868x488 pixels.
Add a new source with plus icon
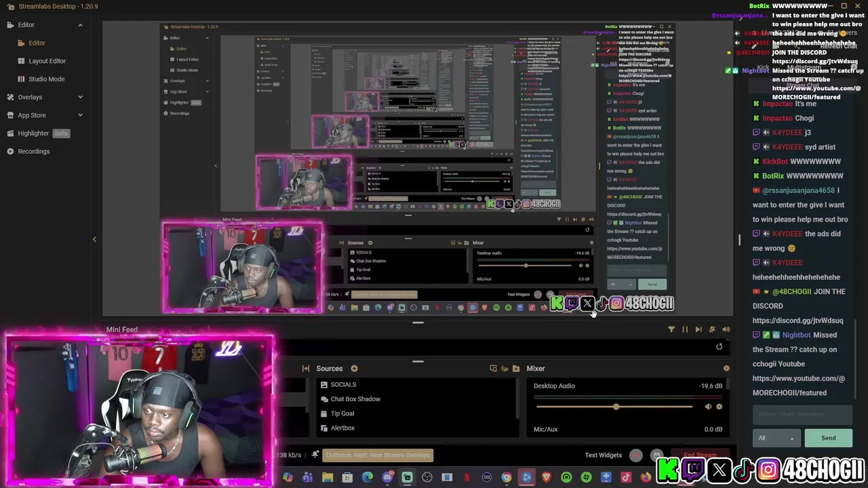(354, 369)
